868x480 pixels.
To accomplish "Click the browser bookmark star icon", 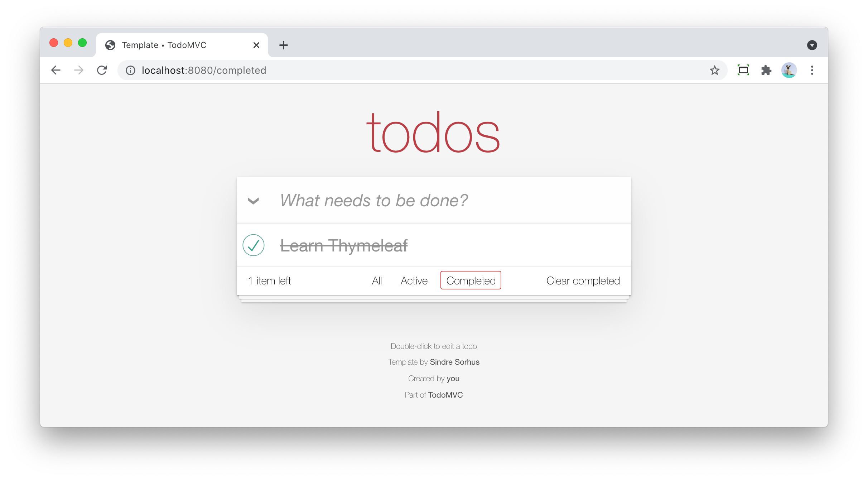I will (715, 70).
